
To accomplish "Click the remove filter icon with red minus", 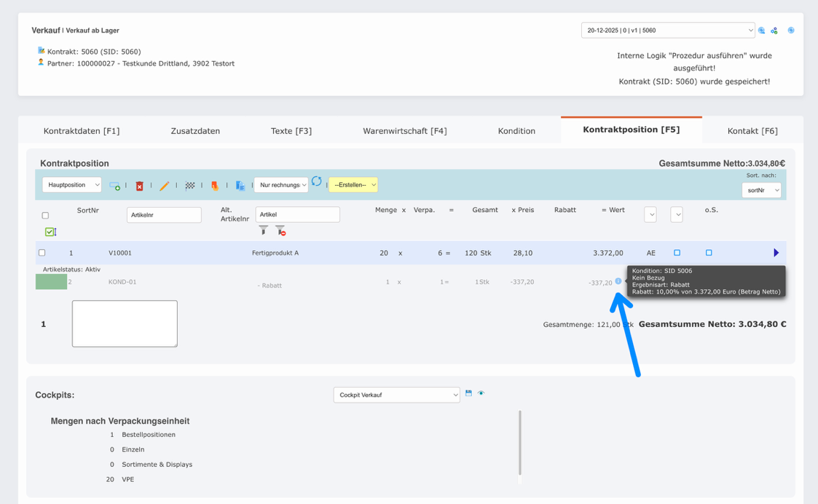I will pos(280,229).
